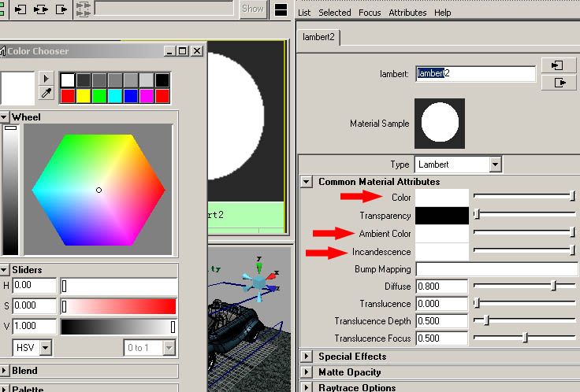Open the Help menu
580x392 pixels.
[442, 13]
